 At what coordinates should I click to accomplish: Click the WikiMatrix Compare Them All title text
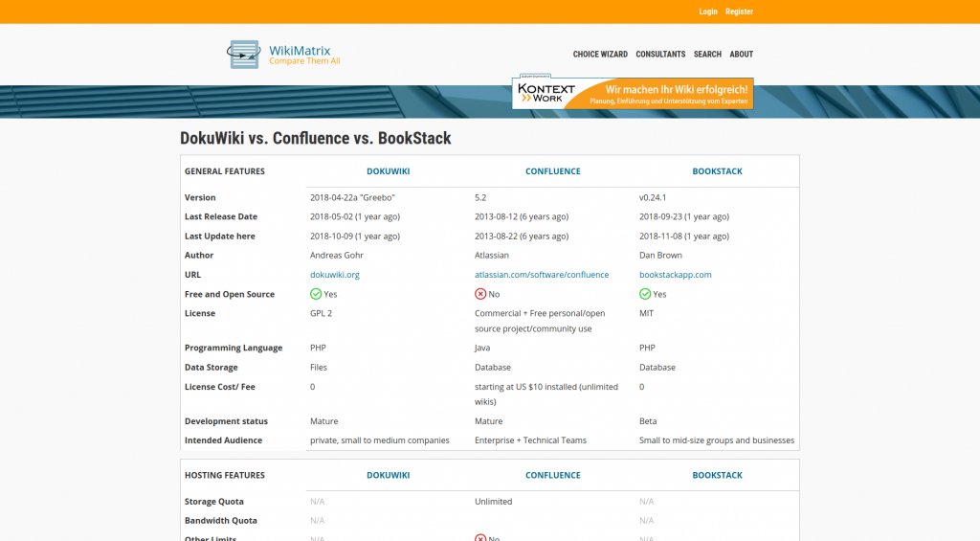[x=304, y=55]
